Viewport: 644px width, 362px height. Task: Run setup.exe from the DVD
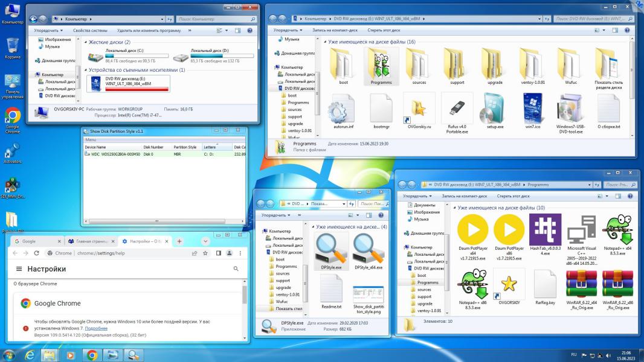click(x=495, y=111)
